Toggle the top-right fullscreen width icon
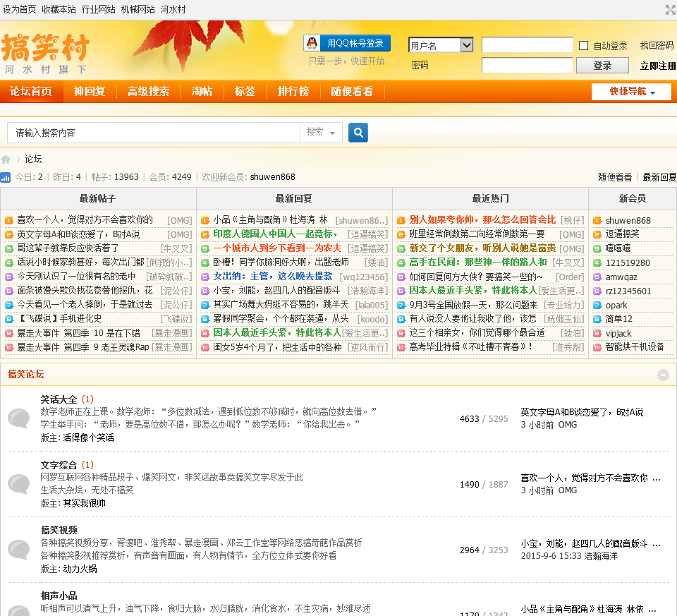Image resolution: width=677 pixels, height=616 pixels. [670, 9]
